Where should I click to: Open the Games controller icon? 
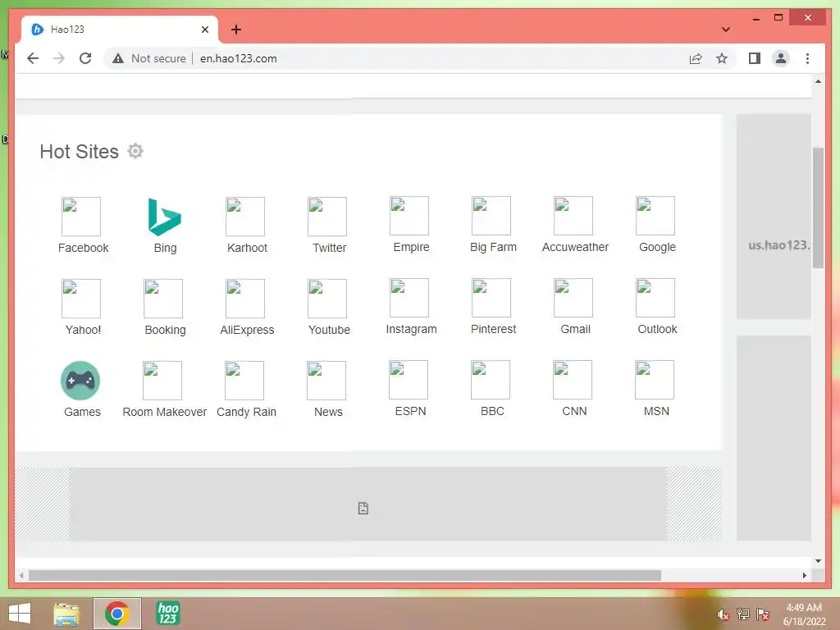click(x=80, y=381)
